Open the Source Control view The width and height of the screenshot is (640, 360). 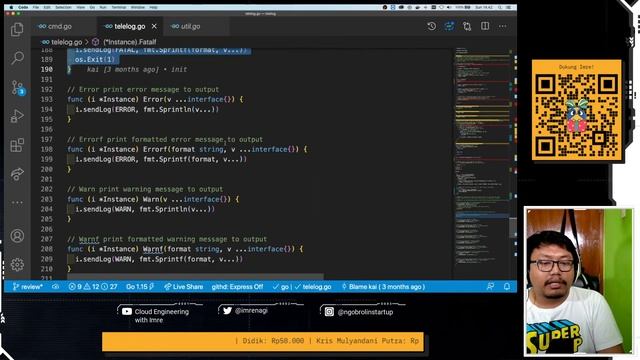[18, 88]
